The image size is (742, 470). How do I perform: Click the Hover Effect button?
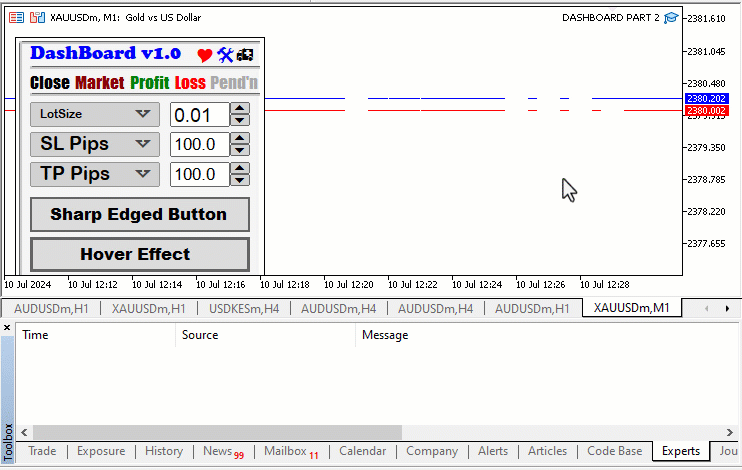click(x=140, y=254)
